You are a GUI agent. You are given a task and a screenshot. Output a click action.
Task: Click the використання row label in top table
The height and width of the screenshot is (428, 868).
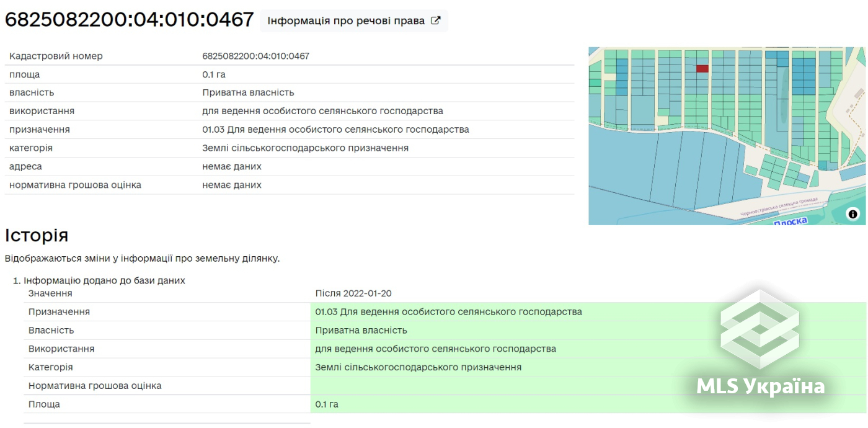(42, 111)
